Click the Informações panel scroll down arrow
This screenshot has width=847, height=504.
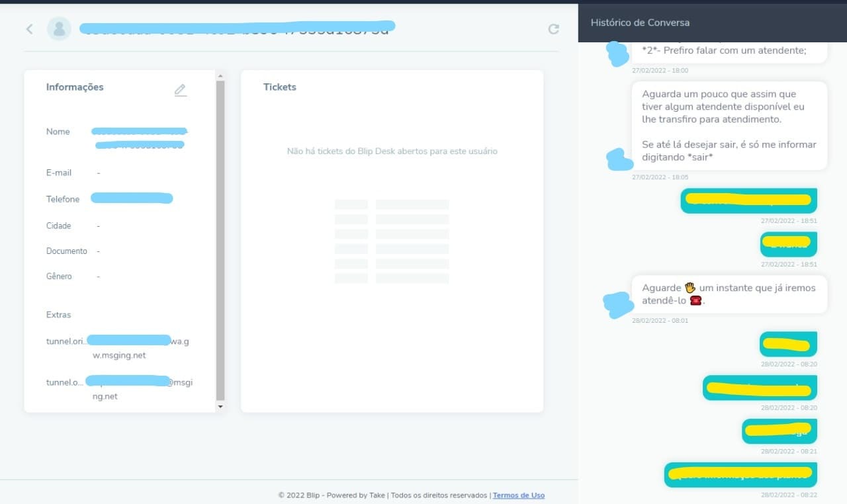[x=220, y=407]
